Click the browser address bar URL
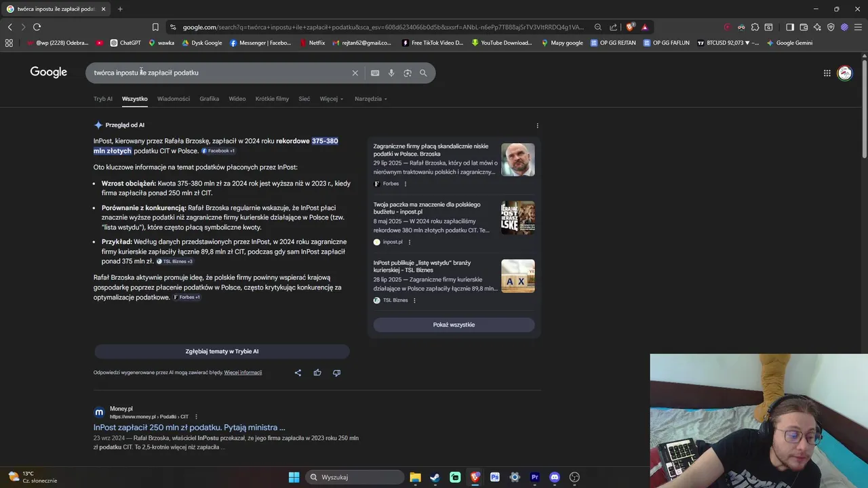The width and height of the screenshot is (868, 488). point(383,27)
